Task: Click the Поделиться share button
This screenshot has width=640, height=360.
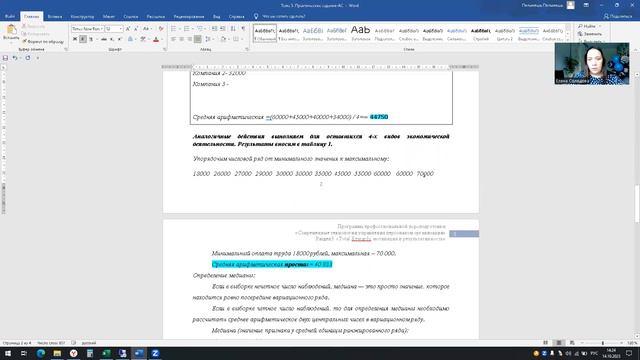Action: click(x=618, y=16)
